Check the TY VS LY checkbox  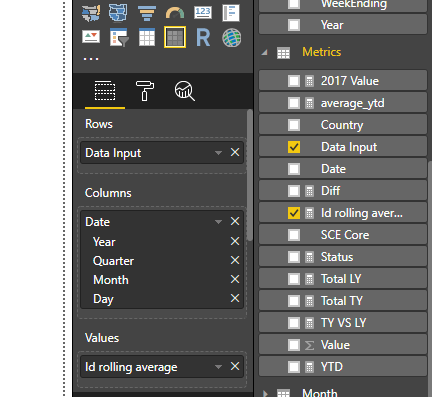(294, 323)
